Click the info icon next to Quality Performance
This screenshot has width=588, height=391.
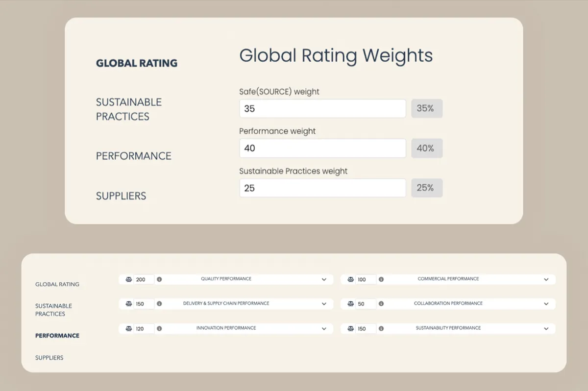(x=159, y=279)
